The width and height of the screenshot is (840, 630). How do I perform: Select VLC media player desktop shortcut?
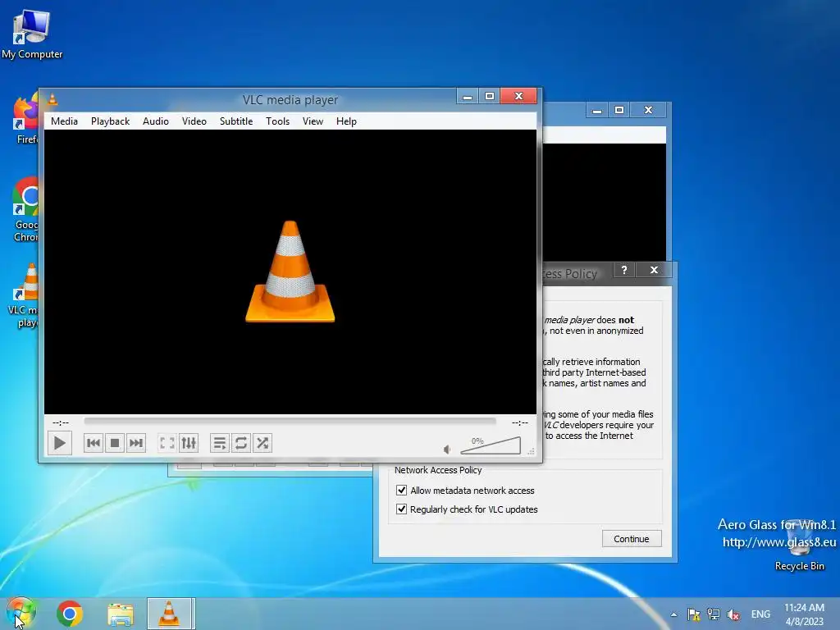[x=24, y=295]
